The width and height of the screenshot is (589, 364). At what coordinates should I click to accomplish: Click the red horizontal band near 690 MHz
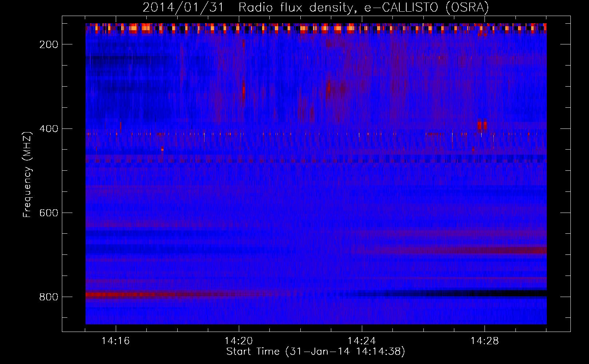(451, 250)
